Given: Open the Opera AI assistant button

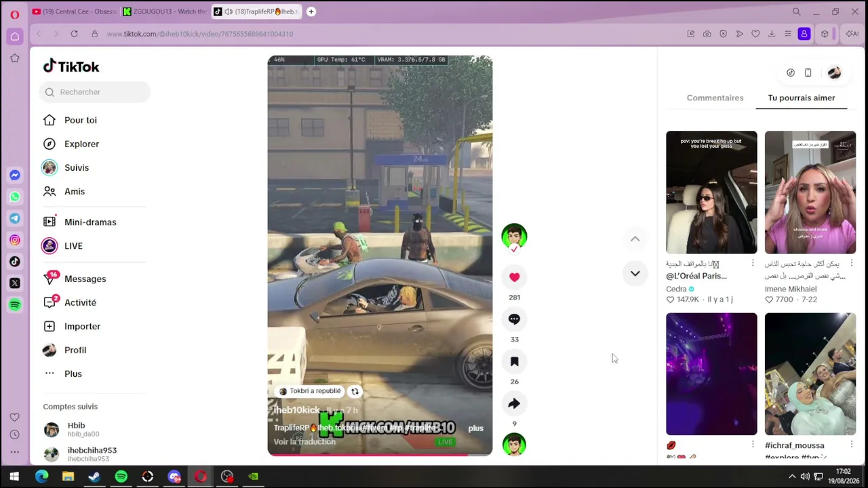Looking at the screenshot, I should (x=852, y=34).
